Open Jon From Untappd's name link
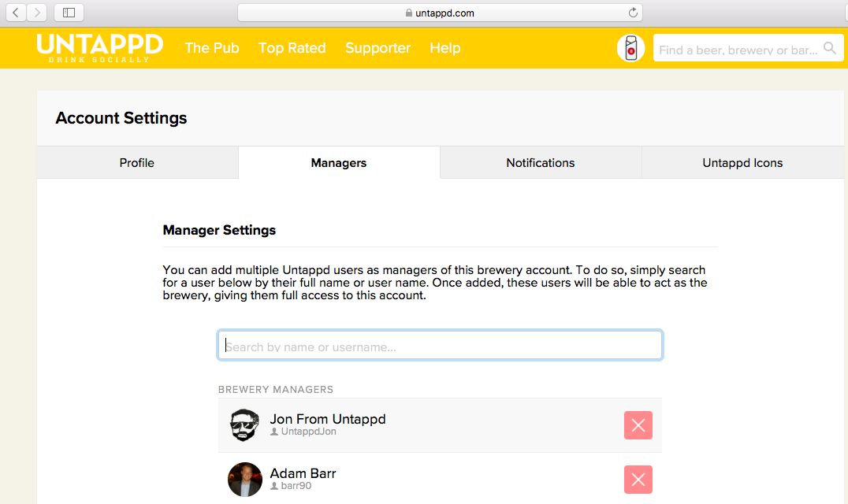848x504 pixels. click(328, 419)
